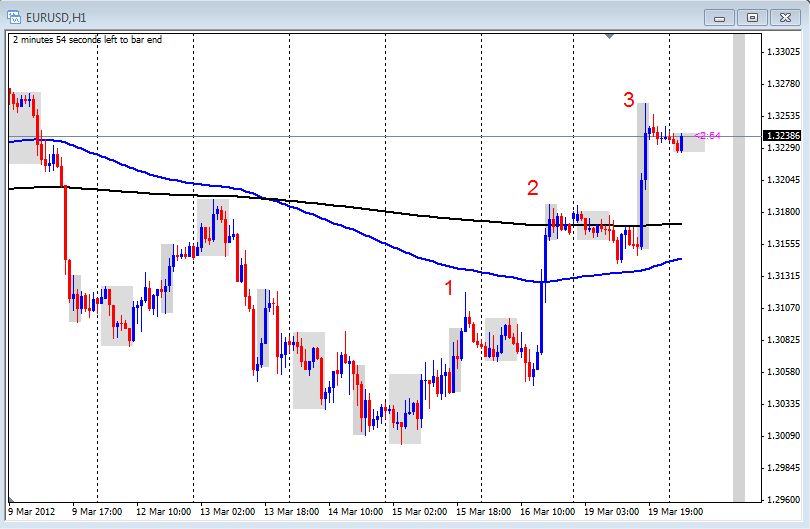This screenshot has width=810, height=529.
Task: Click price scale value 1.32780
Action: (x=783, y=84)
